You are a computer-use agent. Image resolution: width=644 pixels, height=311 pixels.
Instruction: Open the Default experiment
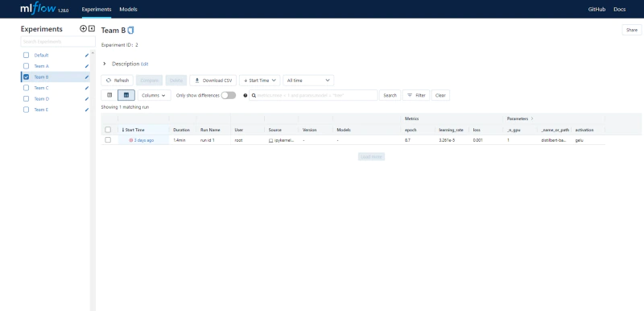point(42,55)
